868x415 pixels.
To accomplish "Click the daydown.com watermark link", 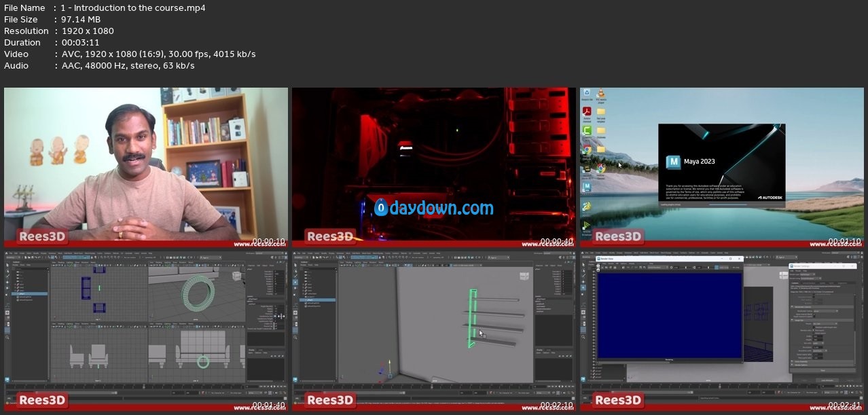I will tap(433, 208).
